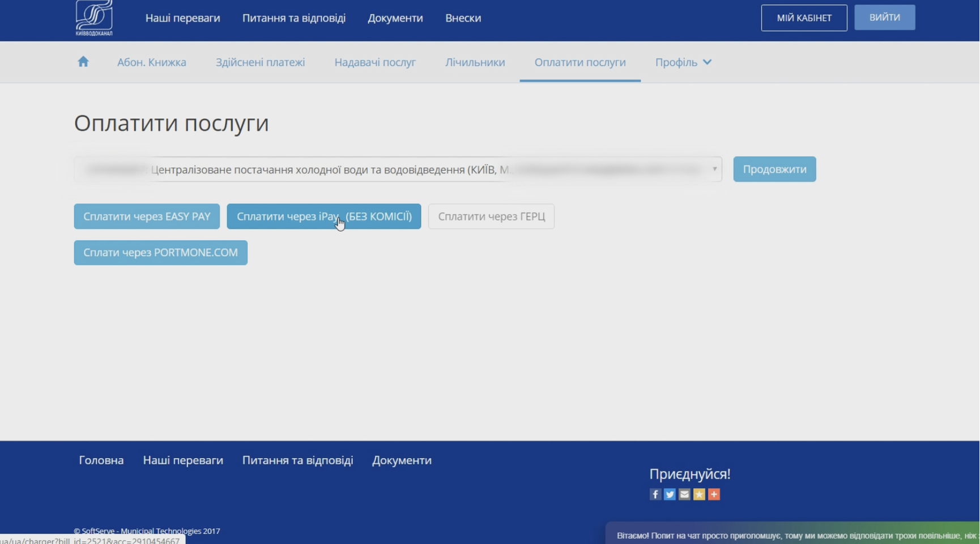This screenshot has width=980, height=544.
Task: Click Сплати через PORTMONE.COM button
Action: (161, 253)
